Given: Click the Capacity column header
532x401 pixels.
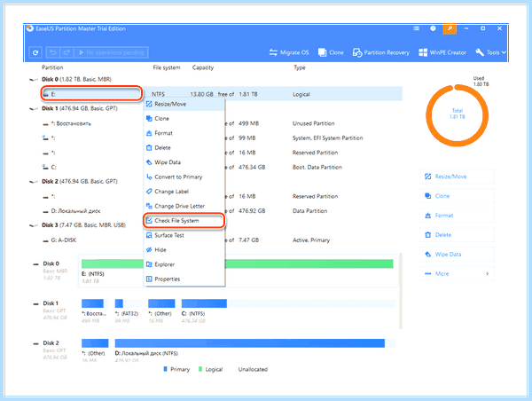Looking at the screenshot, I should click(203, 67).
